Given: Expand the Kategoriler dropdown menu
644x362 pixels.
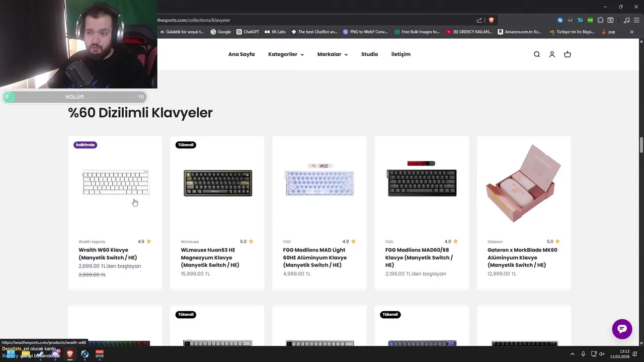Looking at the screenshot, I should point(286,54).
